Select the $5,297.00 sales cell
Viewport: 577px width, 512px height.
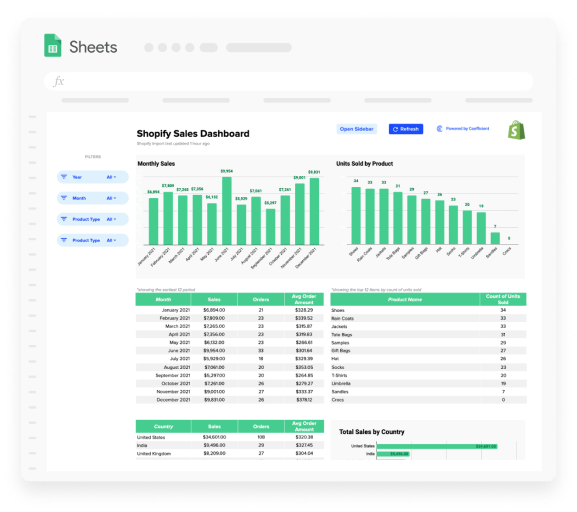[x=214, y=375]
